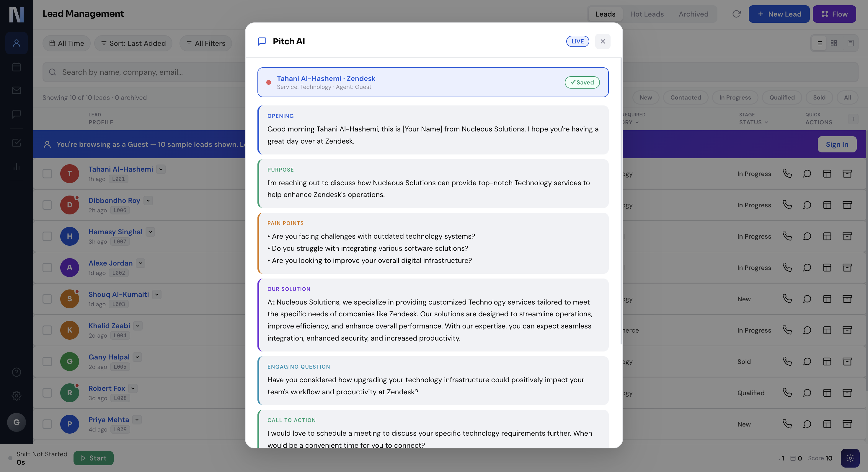Open the settings gear in sidebar

[16, 396]
